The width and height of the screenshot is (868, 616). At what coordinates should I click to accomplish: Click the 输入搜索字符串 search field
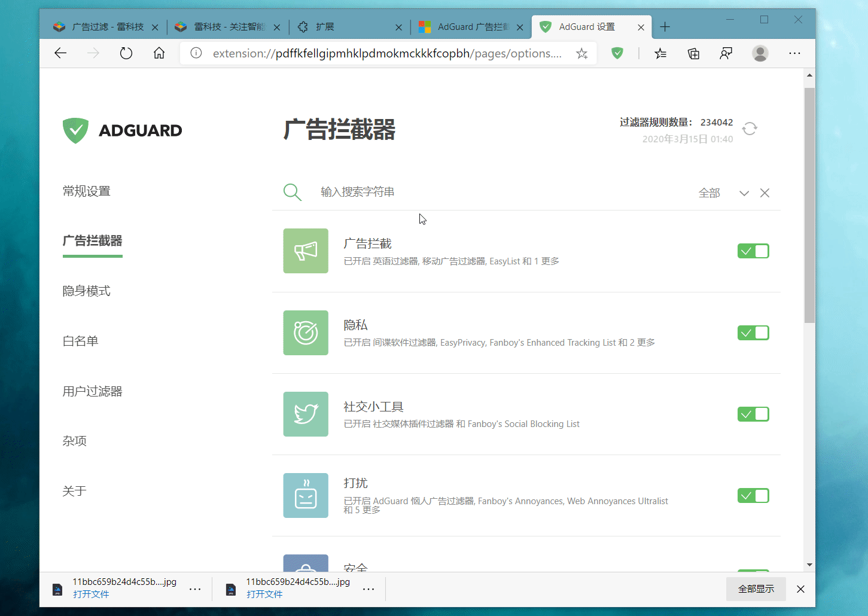[479, 192]
